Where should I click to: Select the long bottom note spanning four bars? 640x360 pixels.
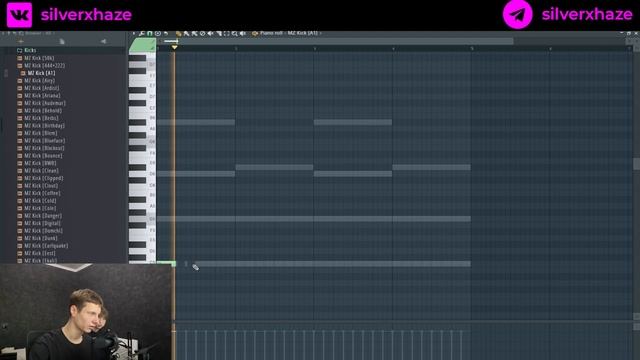tap(333, 264)
